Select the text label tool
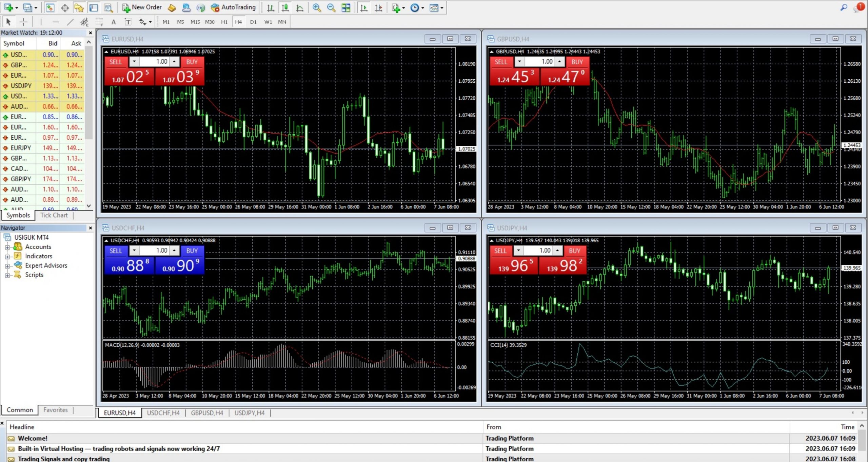Image resolution: width=868 pixels, height=462 pixels. 128,22
